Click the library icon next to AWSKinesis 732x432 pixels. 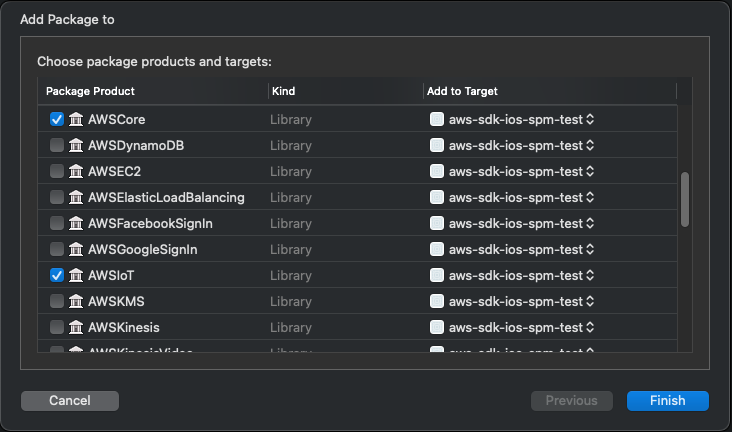[76, 327]
